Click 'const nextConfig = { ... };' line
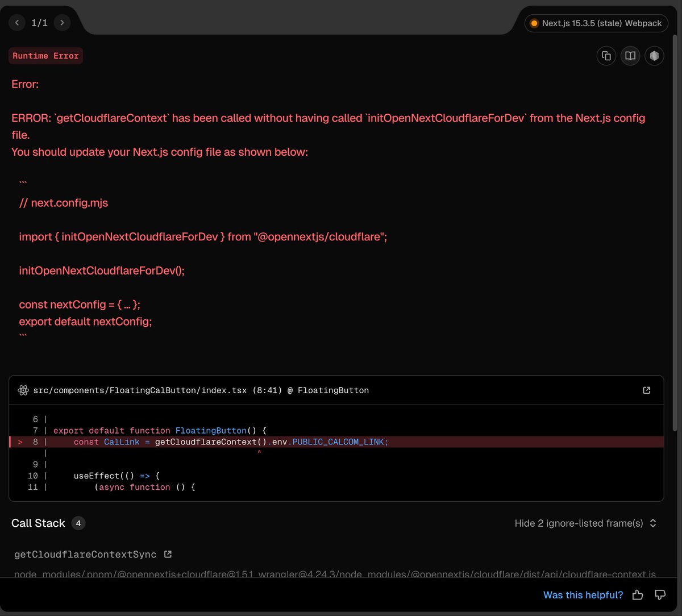Image resolution: width=682 pixels, height=616 pixels. [x=80, y=305]
